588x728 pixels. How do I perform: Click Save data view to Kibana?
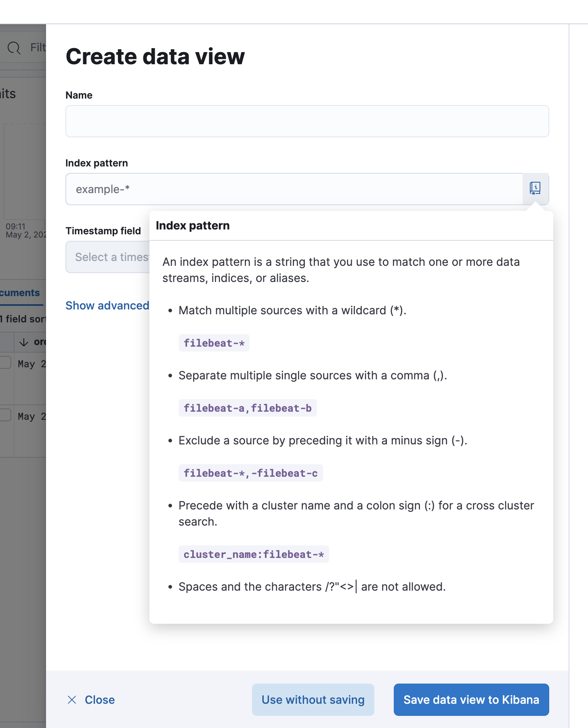[x=471, y=700]
